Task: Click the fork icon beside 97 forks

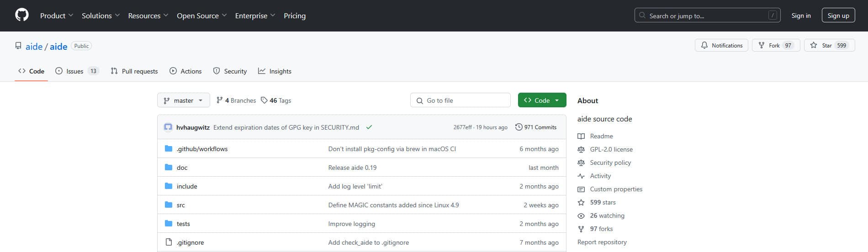Action: click(581, 229)
